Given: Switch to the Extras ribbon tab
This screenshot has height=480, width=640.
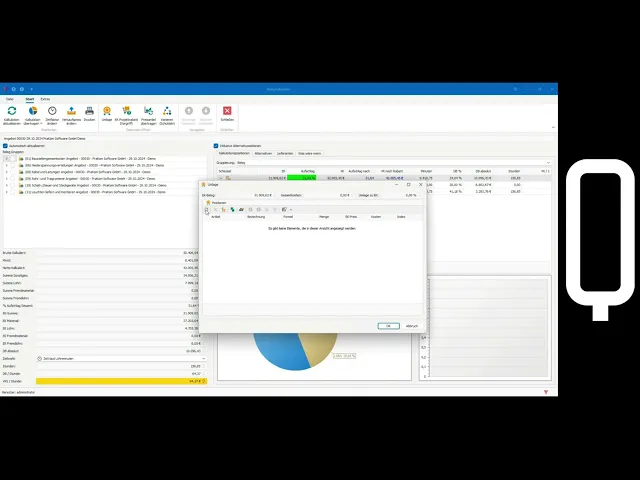Looking at the screenshot, I should (x=45, y=99).
